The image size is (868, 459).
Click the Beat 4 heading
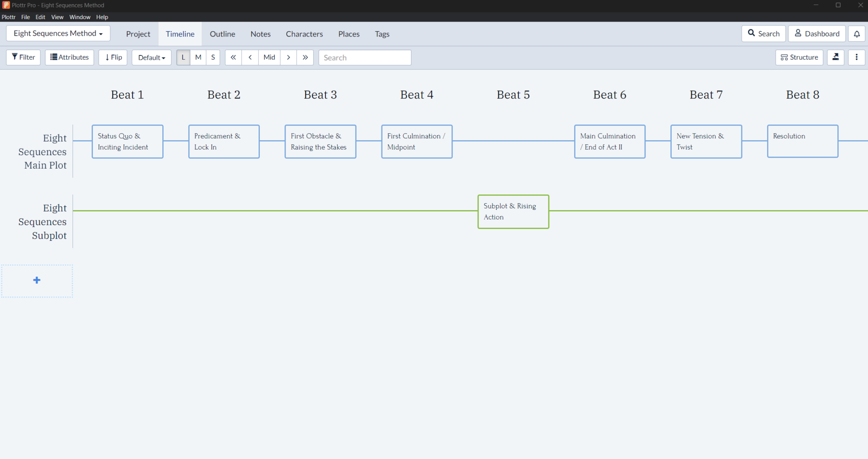[417, 95]
